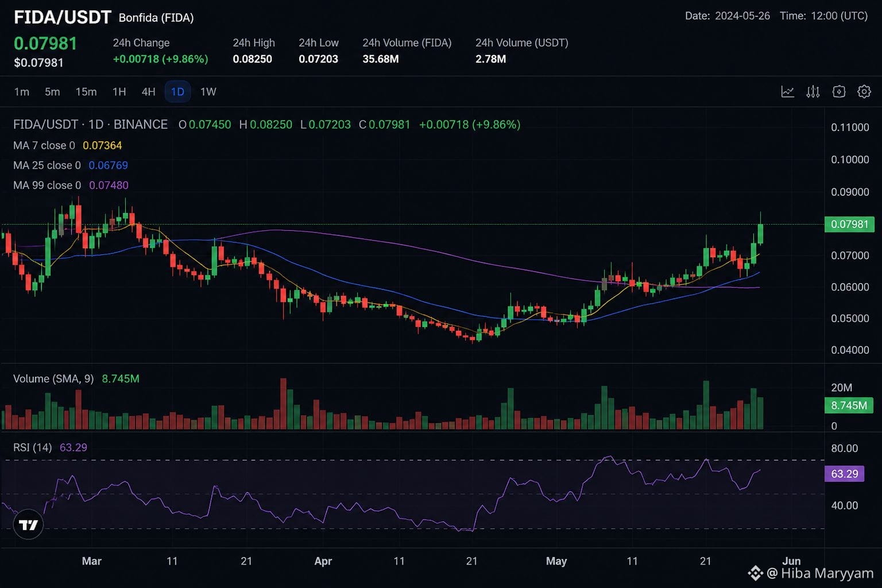Click the TradingView logo badge

(x=28, y=524)
